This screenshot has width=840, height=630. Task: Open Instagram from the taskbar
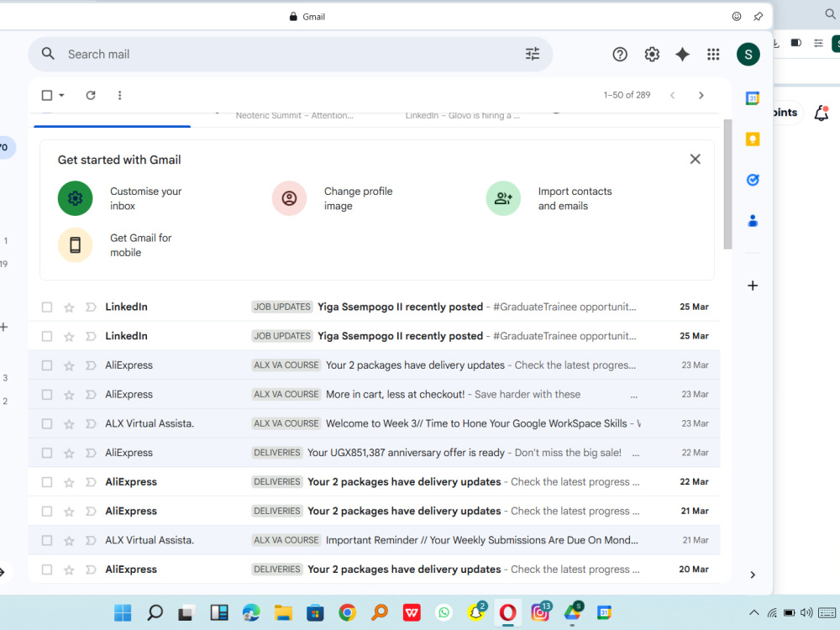[x=540, y=612]
